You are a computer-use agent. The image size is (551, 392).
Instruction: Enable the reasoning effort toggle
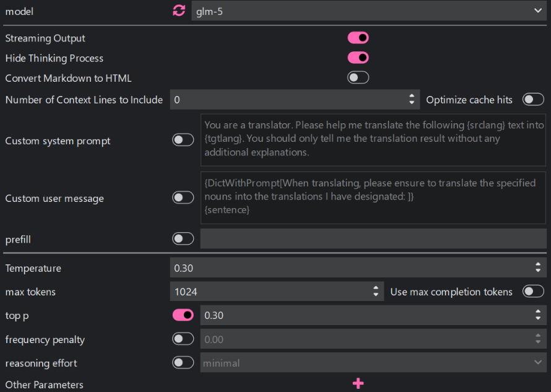pyautogui.click(x=183, y=362)
